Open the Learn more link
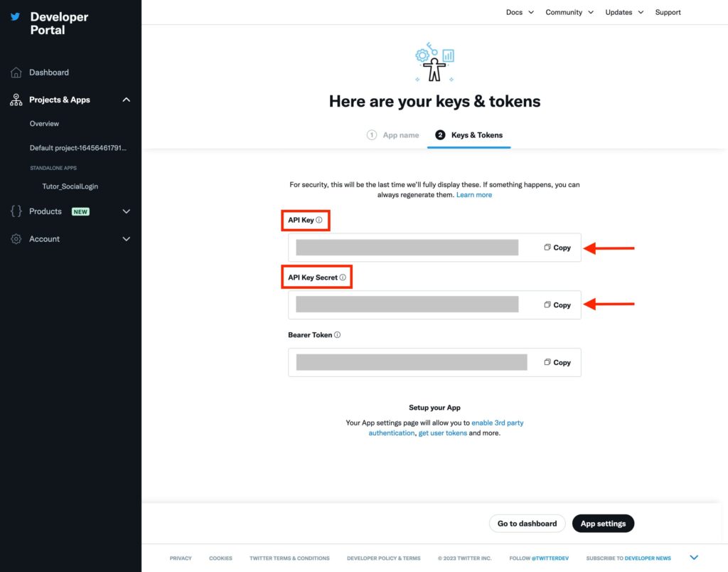Image resolution: width=728 pixels, height=572 pixels. click(474, 195)
